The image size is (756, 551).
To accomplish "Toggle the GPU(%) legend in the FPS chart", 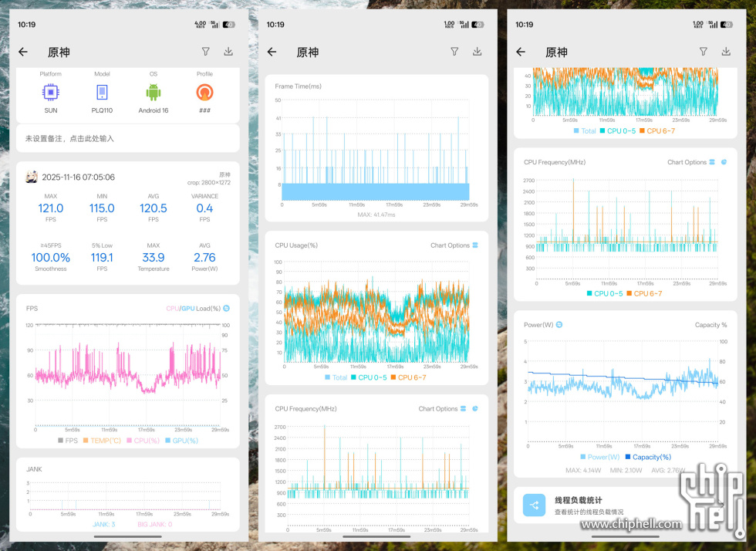I will (x=181, y=441).
